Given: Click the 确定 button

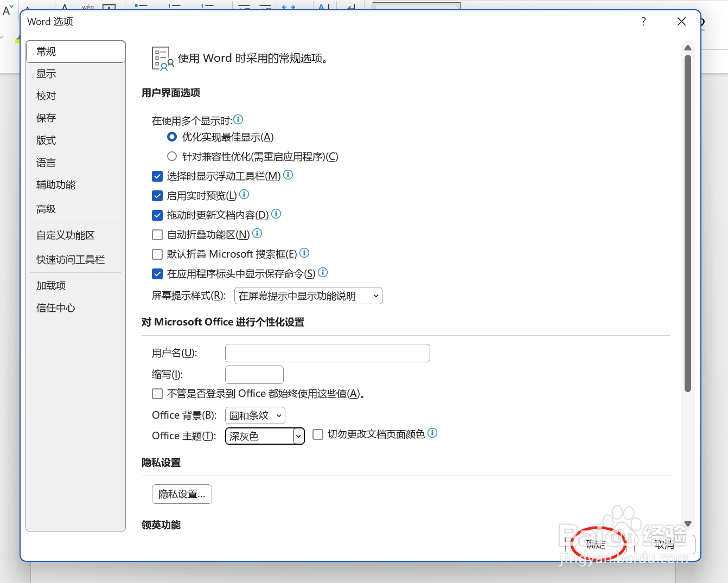Looking at the screenshot, I should [x=597, y=544].
